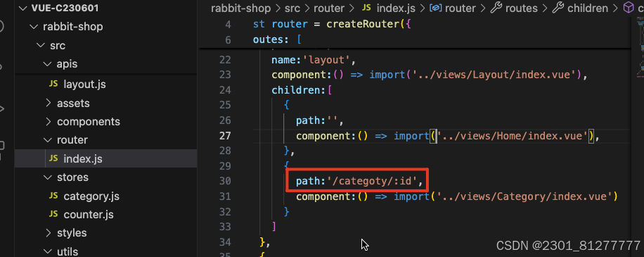This screenshot has width=644, height=257.
Task: Collapse the router folder chevron
Action: pyautogui.click(x=48, y=140)
